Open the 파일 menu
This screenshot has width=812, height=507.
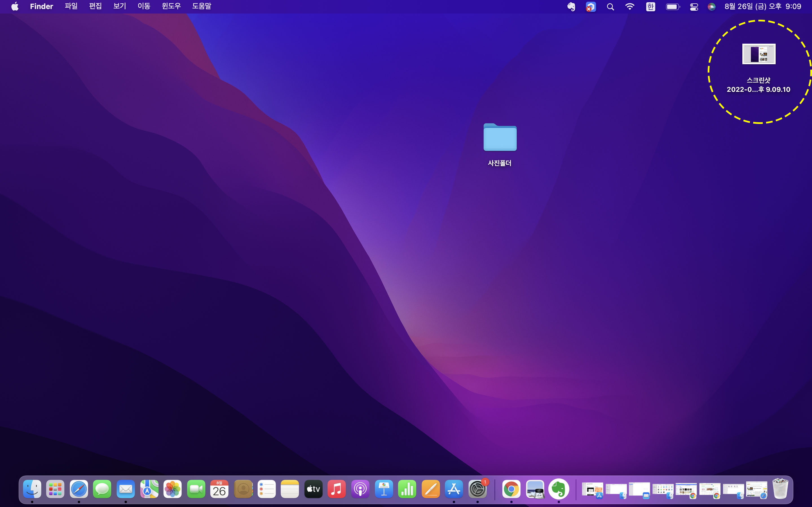click(71, 6)
